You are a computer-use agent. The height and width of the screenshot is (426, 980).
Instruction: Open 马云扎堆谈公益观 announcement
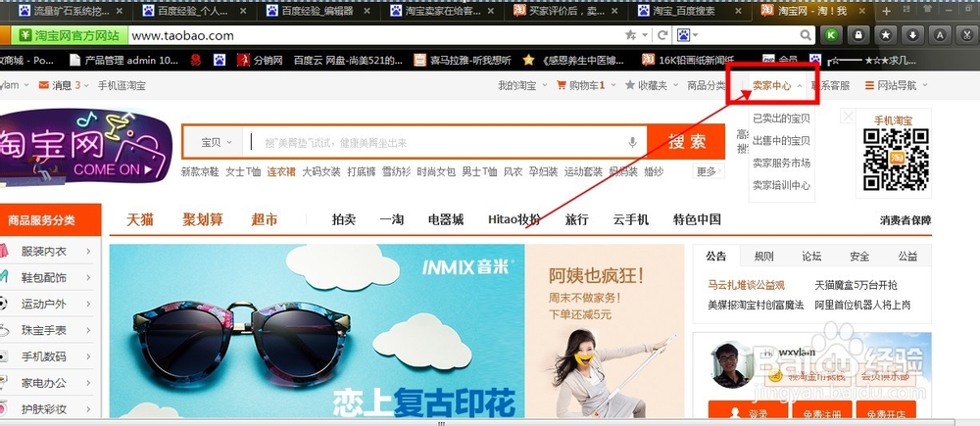point(746,285)
